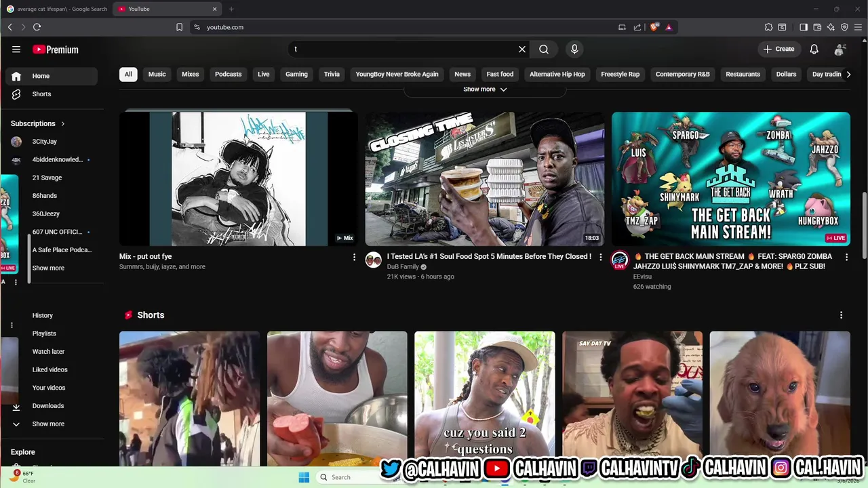868x488 pixels.
Task: Go back in browser
Action: click(x=9, y=27)
